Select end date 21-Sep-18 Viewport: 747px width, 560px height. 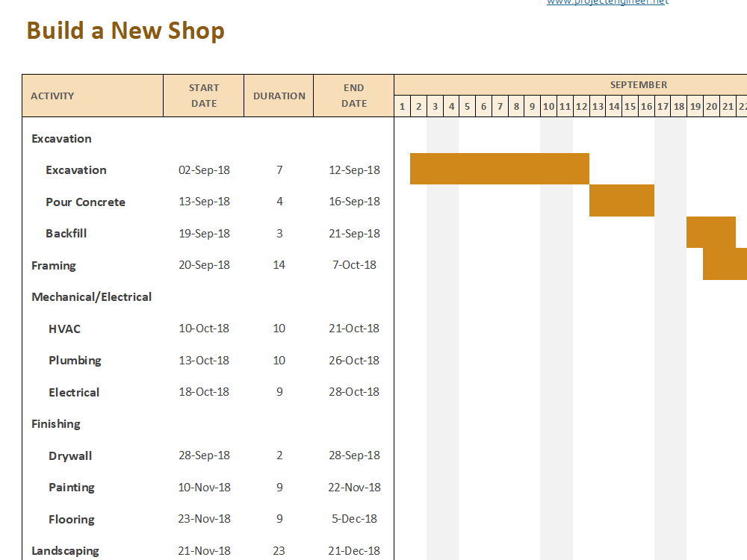click(354, 233)
